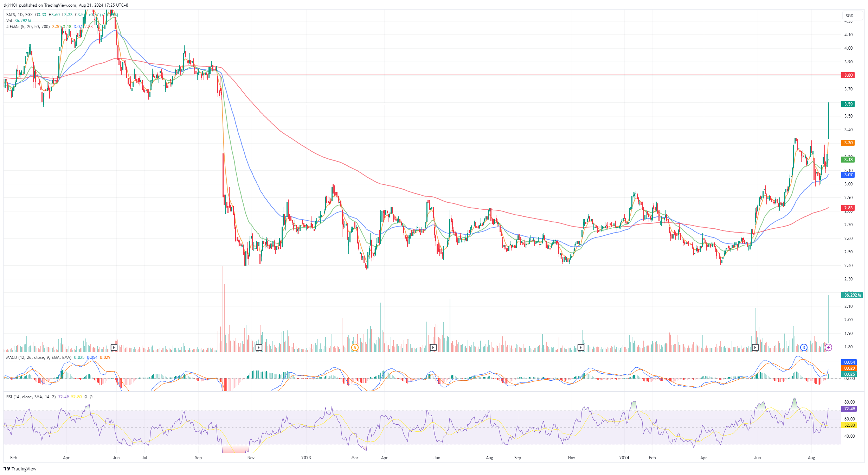Viewport: 868px width, 475px height.
Task: Open the SGD currency box
Action: coord(853,15)
